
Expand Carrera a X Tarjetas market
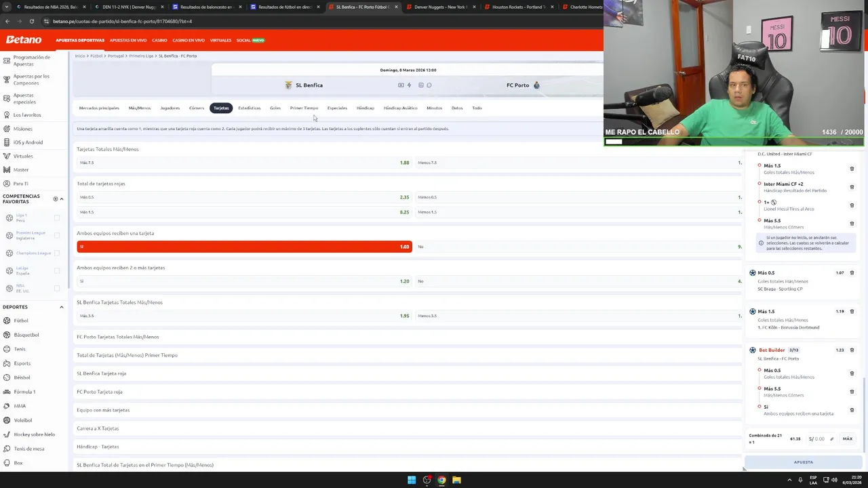[407, 428]
